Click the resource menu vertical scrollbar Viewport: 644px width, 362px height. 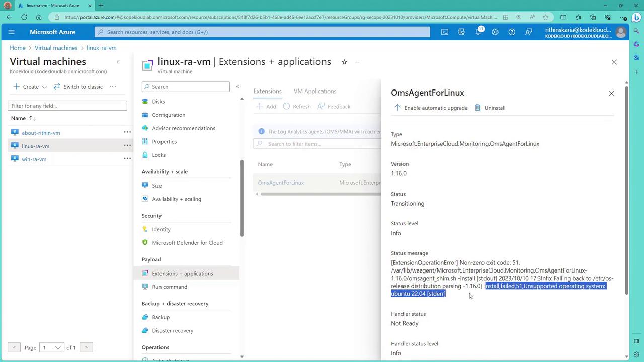pyautogui.click(x=242, y=198)
